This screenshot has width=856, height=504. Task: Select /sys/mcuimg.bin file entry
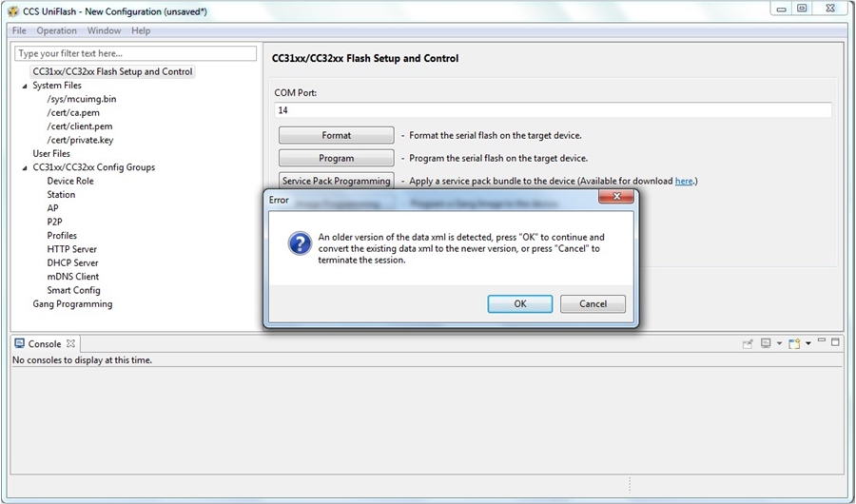click(x=82, y=99)
